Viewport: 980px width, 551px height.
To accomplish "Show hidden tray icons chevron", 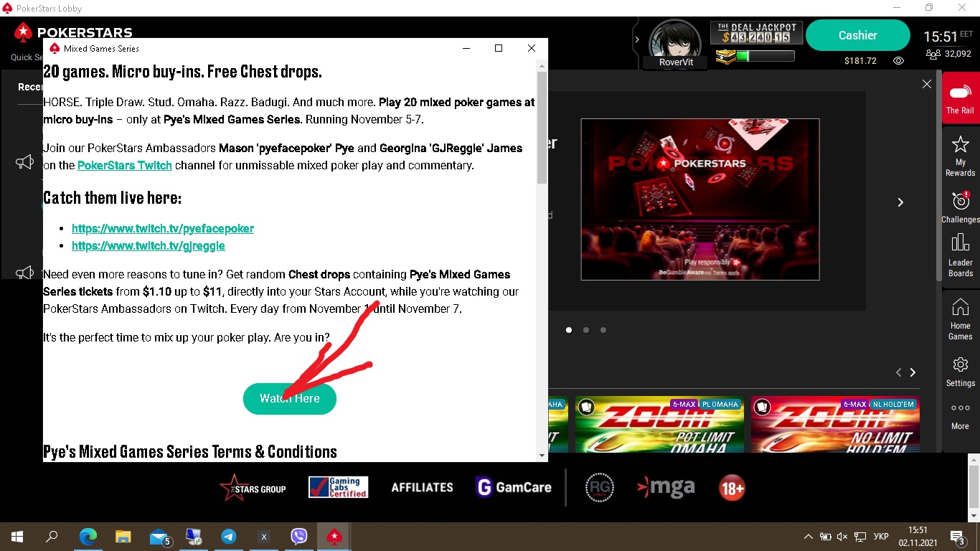I will tap(809, 537).
